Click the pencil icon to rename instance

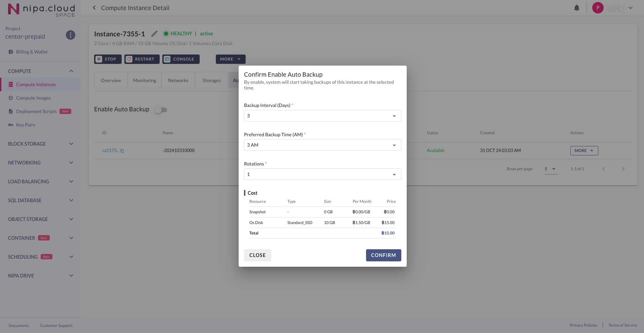pos(154,34)
